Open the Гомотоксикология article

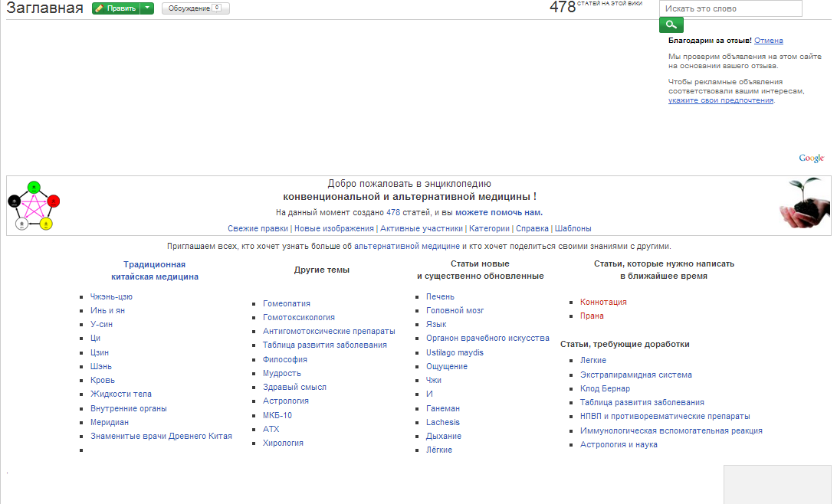298,317
